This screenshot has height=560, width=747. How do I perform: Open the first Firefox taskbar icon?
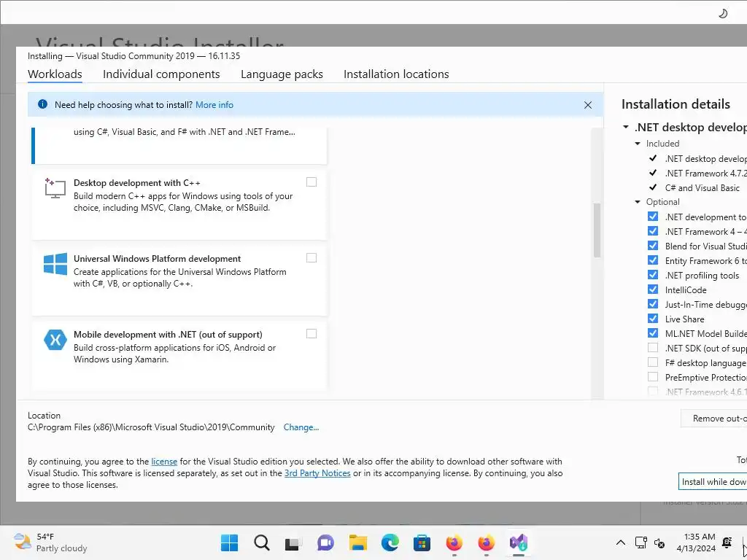click(454, 542)
